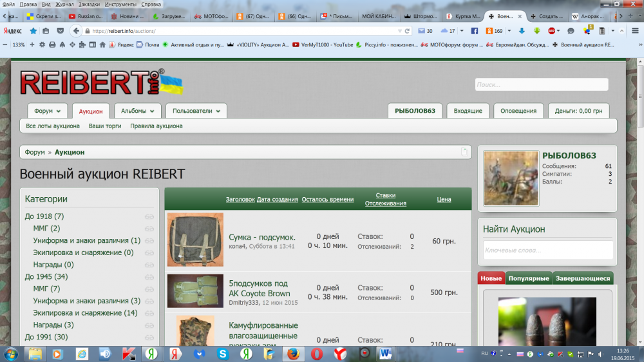Zoom out using the minus button
This screenshot has width=644, height=362.
[x=5, y=44]
